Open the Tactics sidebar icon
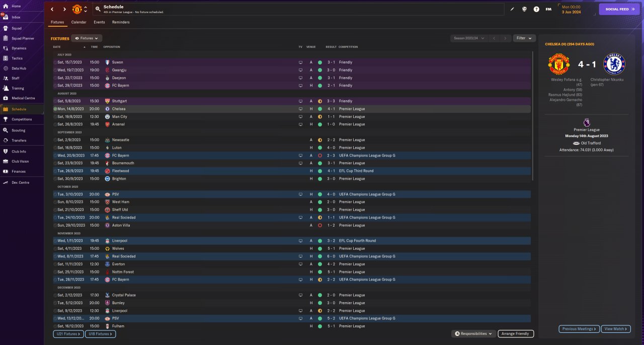The height and width of the screenshot is (345, 644). (6, 58)
